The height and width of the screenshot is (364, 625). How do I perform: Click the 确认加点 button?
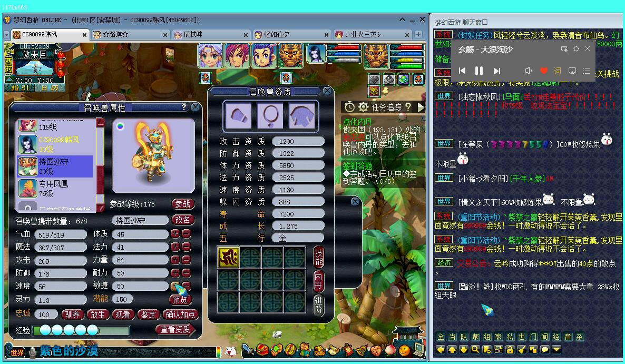(181, 314)
